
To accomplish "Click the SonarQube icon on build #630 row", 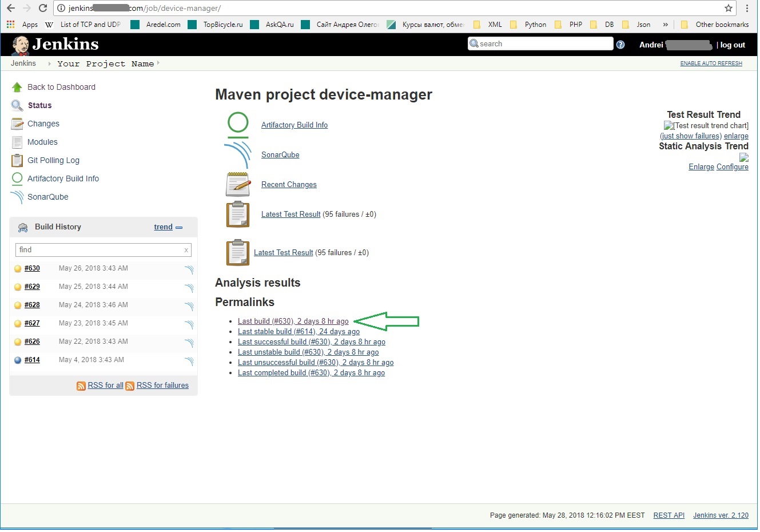I will [x=189, y=269].
